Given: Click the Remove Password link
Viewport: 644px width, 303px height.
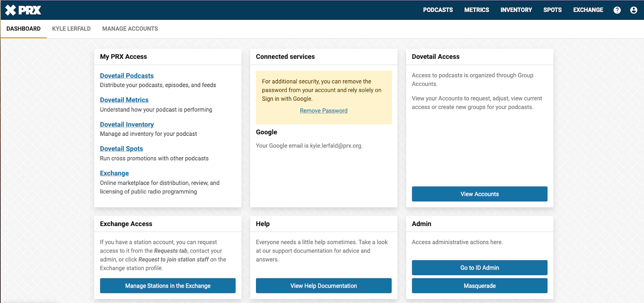Looking at the screenshot, I should tap(324, 111).
